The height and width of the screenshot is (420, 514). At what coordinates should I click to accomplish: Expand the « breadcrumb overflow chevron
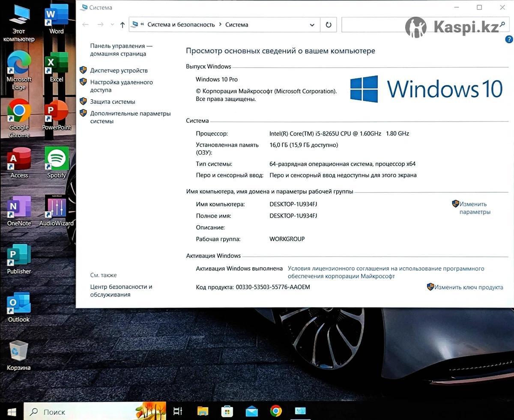[142, 25]
